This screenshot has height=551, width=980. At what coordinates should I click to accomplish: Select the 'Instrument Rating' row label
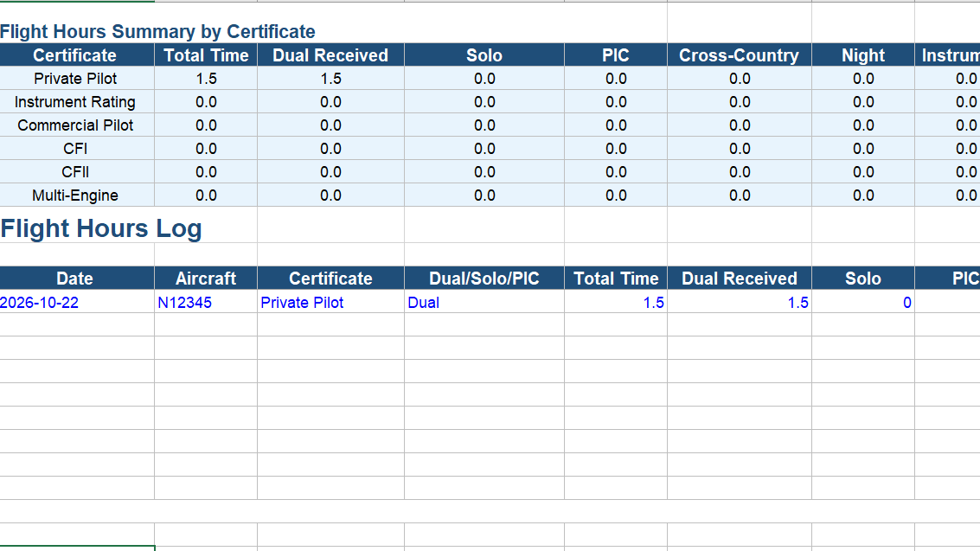[75, 102]
